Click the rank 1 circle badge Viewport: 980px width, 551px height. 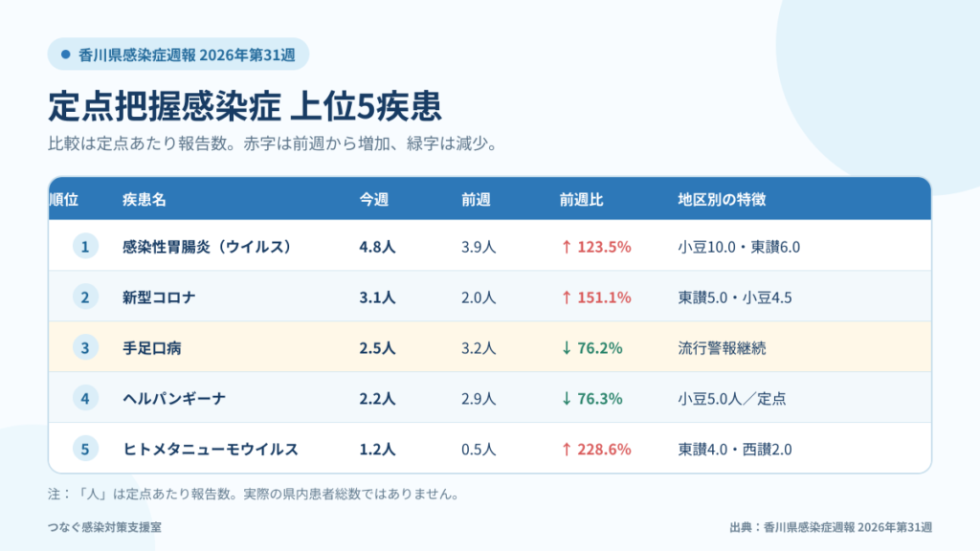85,246
